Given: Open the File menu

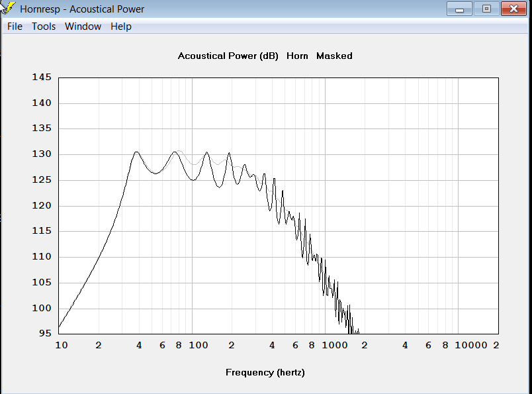Looking at the screenshot, I should click(15, 26).
